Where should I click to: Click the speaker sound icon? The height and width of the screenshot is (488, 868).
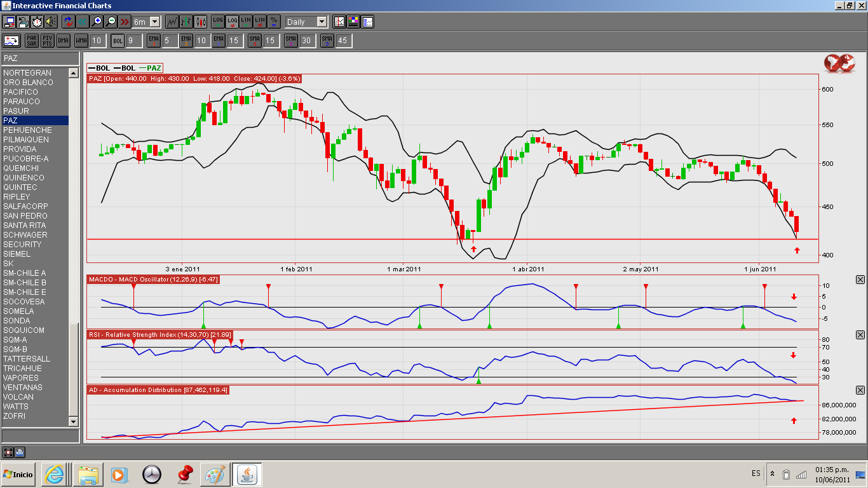(x=51, y=22)
